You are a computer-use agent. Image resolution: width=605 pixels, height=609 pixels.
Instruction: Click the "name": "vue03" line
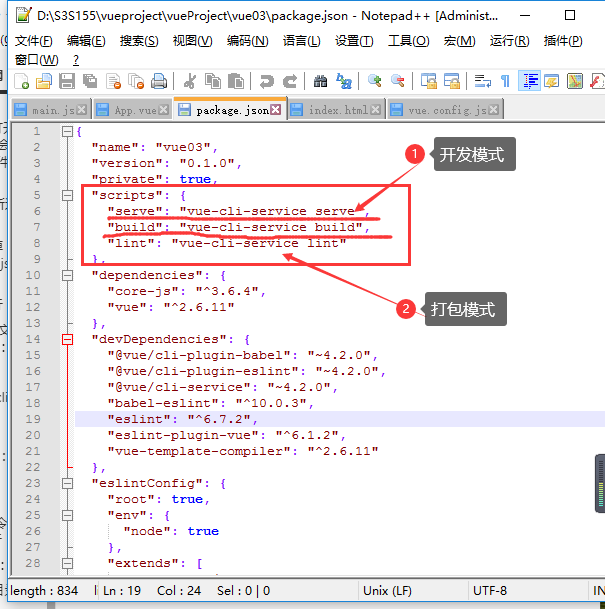[155, 148]
